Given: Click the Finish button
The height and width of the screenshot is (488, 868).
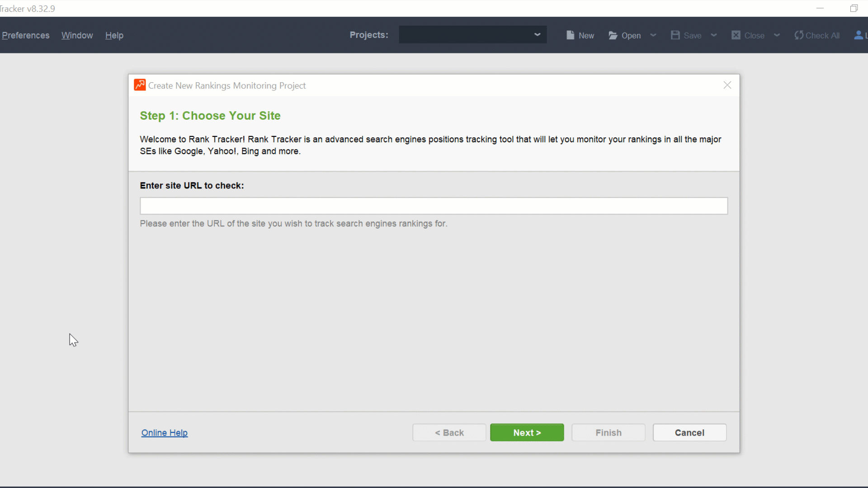Looking at the screenshot, I should 608,432.
